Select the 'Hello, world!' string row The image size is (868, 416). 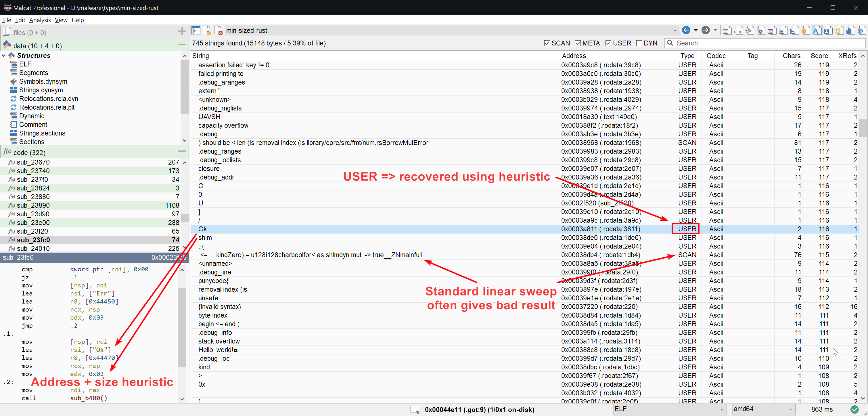click(x=524, y=350)
